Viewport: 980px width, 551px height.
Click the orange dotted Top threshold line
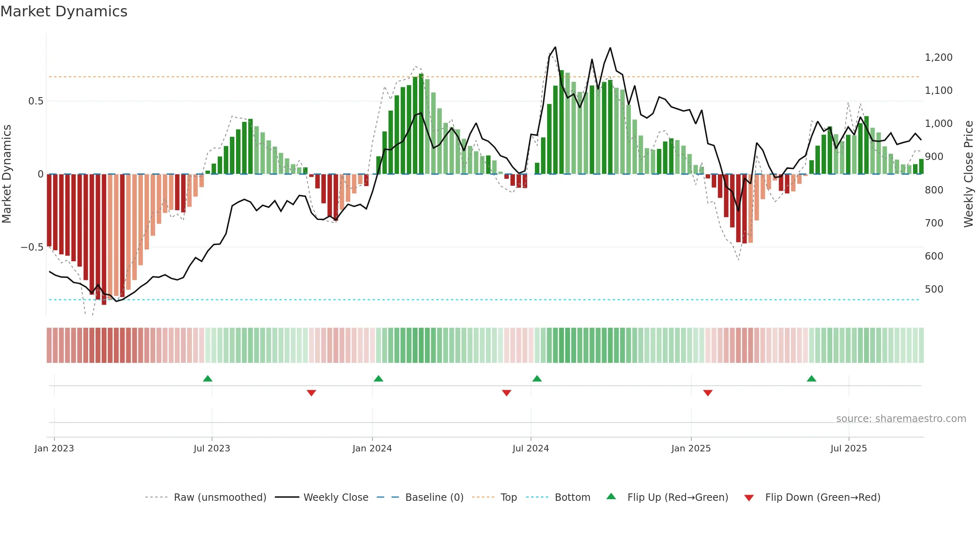pyautogui.click(x=484, y=77)
